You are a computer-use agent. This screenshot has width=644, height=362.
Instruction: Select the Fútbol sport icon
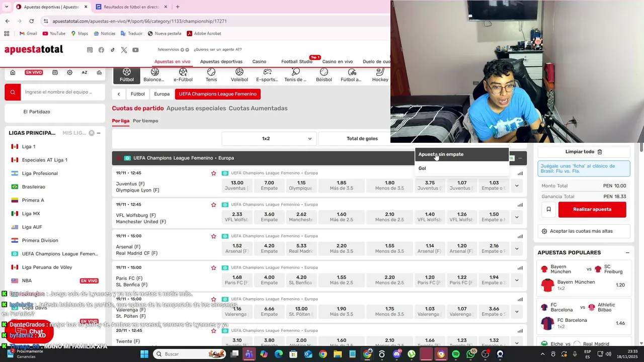127,75
